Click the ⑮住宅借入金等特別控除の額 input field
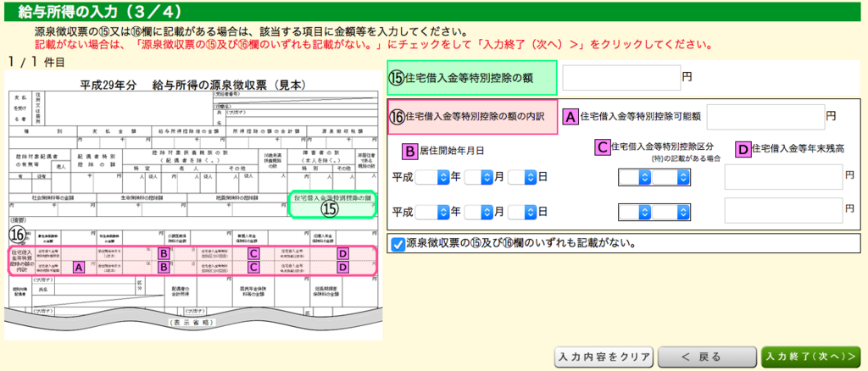This screenshot has width=868, height=371. click(x=621, y=77)
